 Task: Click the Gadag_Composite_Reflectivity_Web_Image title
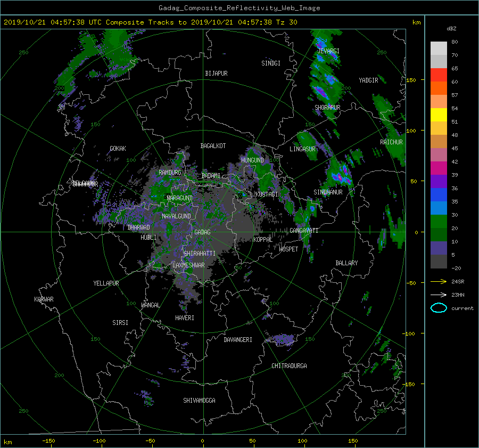pyautogui.click(x=239, y=8)
